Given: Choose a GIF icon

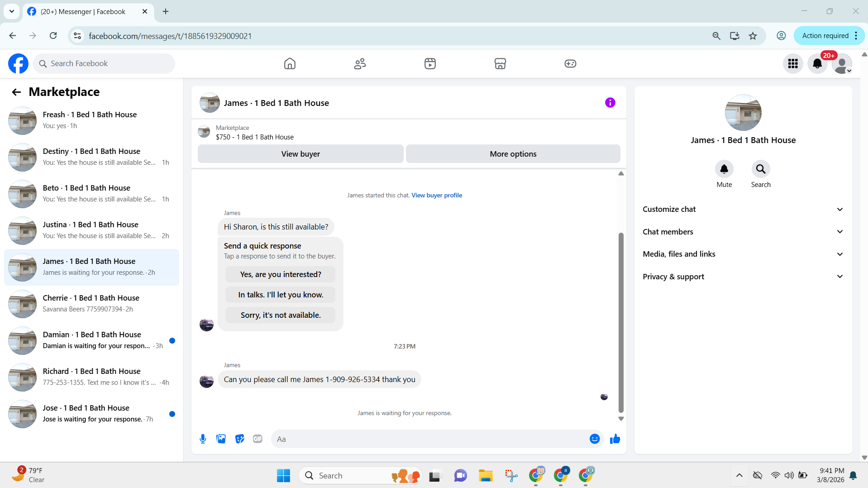Looking at the screenshot, I should click(258, 439).
